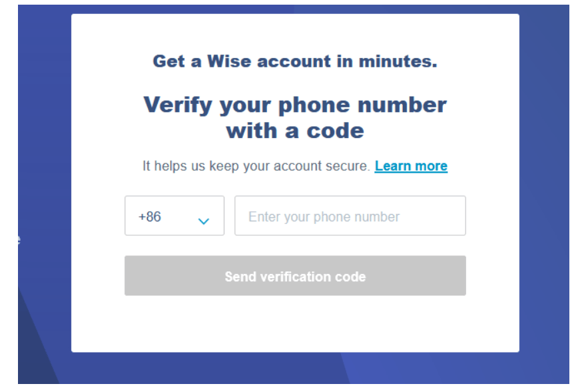Open the +86 country code dropdown
This screenshot has height=386, width=588.
click(x=174, y=216)
